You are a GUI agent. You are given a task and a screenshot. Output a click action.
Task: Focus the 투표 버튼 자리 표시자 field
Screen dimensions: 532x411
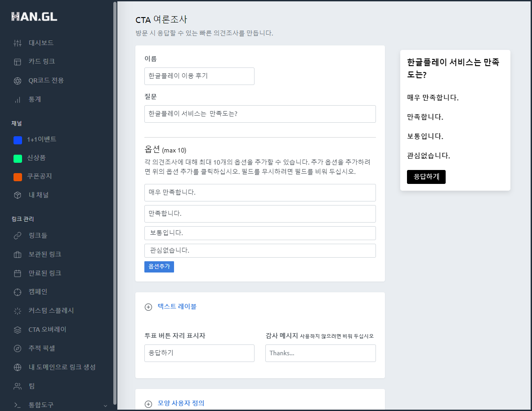tap(200, 353)
